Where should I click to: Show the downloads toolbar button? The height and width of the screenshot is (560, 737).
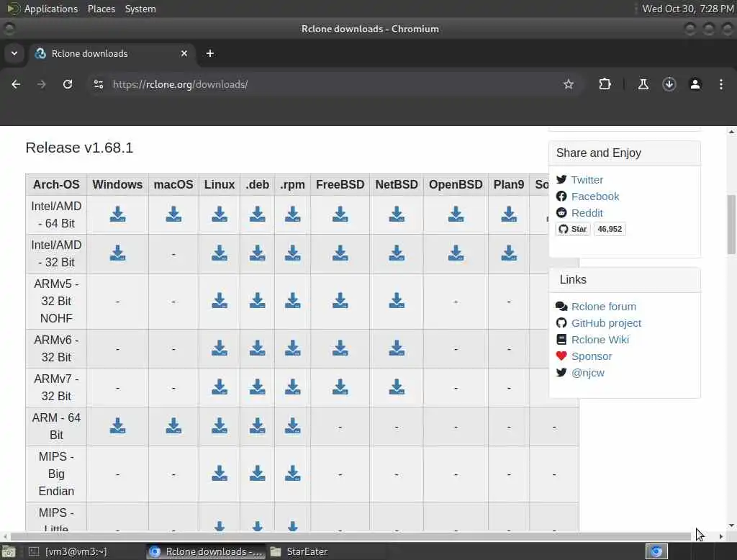click(669, 84)
